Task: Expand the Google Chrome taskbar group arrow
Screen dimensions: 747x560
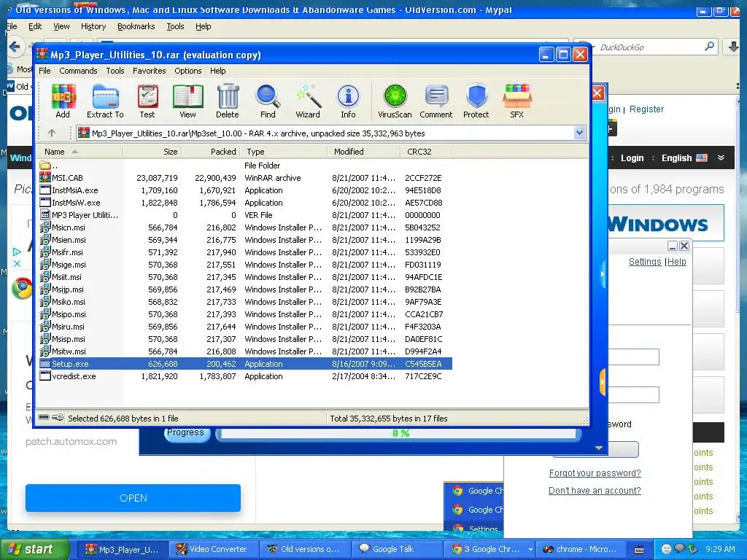Action: tap(530, 549)
